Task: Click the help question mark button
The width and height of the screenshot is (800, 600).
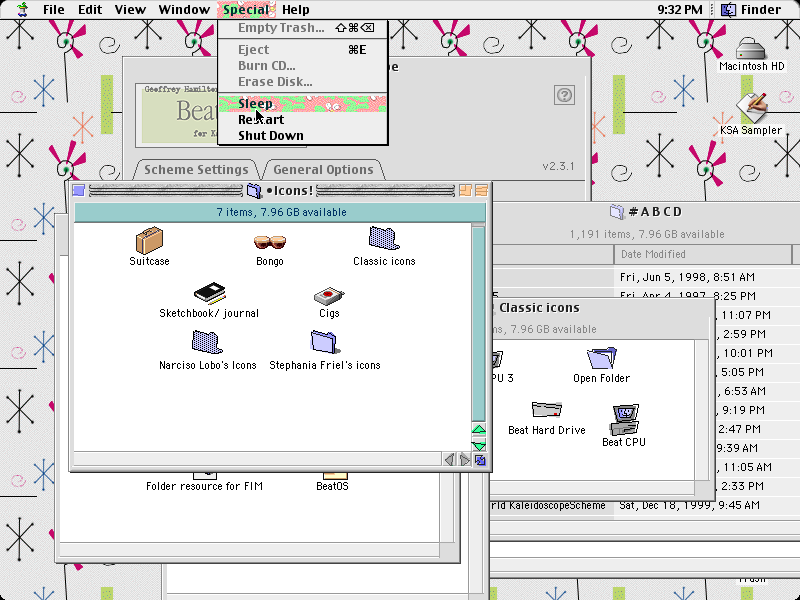Action: (x=564, y=95)
